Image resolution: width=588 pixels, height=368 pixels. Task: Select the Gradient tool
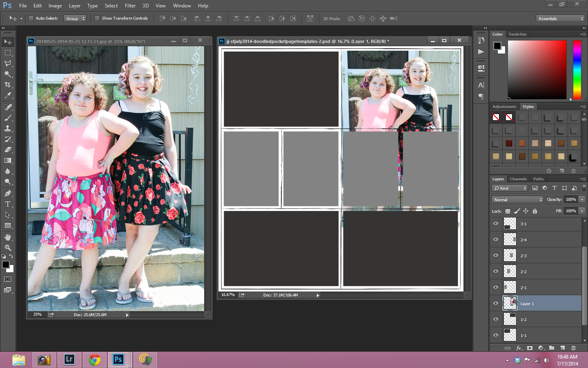[8, 160]
